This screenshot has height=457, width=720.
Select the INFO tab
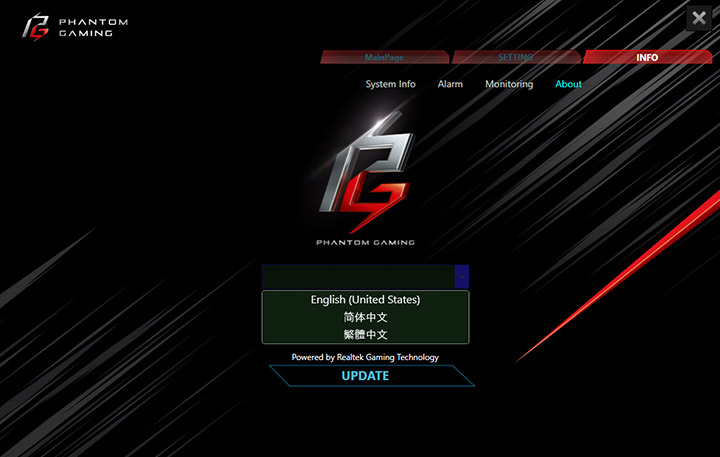pyautogui.click(x=647, y=57)
